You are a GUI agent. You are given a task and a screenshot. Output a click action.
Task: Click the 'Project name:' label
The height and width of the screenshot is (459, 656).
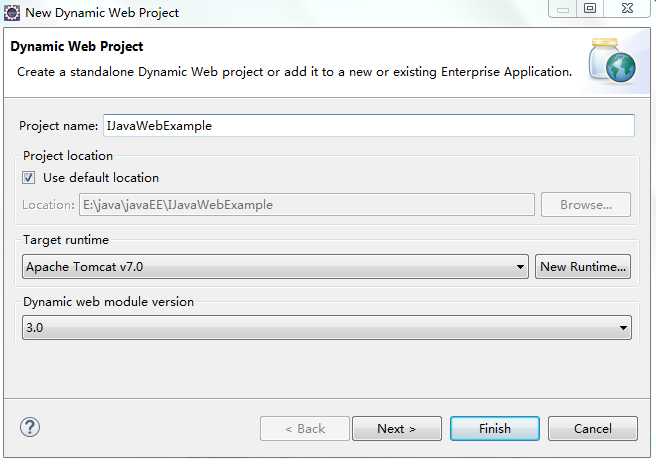click(58, 126)
